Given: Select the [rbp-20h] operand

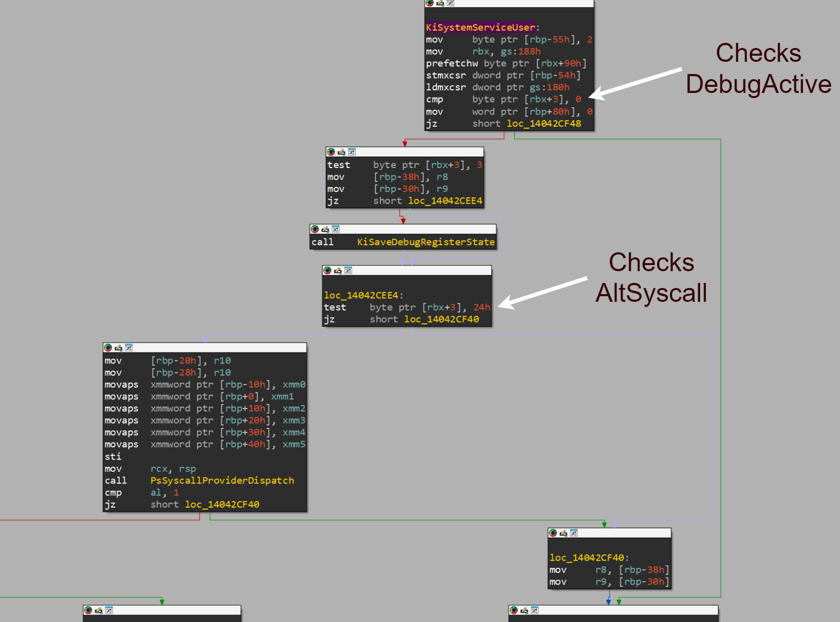Looking at the screenshot, I should 176,361.
